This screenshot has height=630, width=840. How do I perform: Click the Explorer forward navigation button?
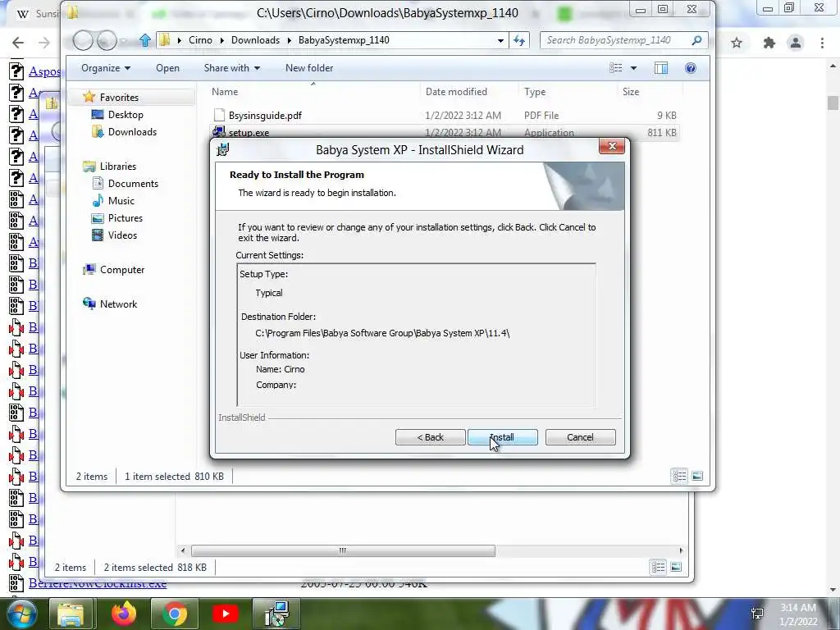coord(107,40)
